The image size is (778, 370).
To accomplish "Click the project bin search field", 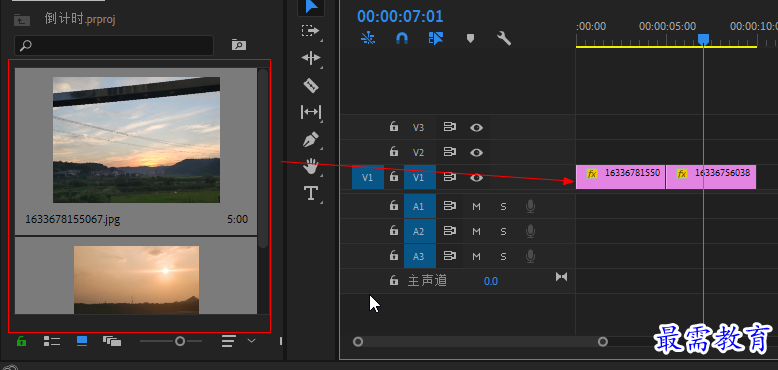I will [114, 46].
